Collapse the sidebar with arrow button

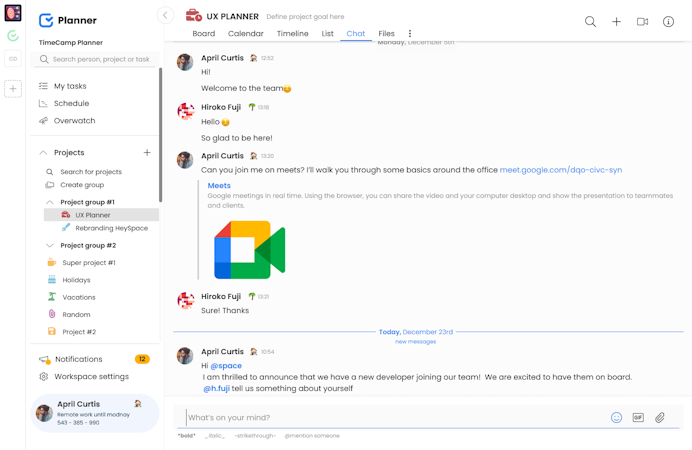pos(165,15)
